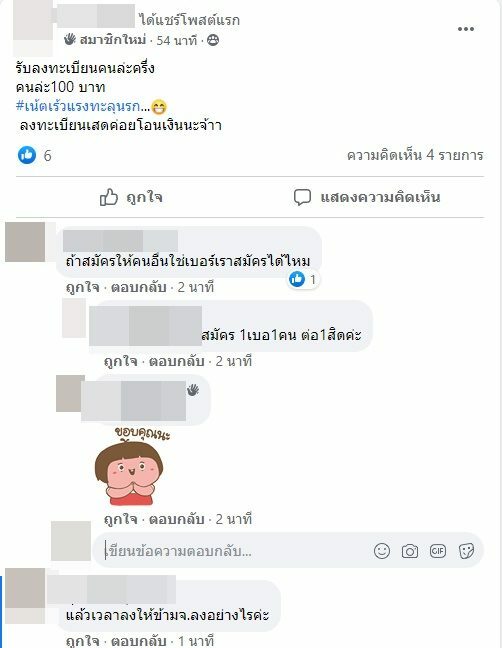Click the thumbs-up ถูกใจ button on post

pyautogui.click(x=131, y=197)
